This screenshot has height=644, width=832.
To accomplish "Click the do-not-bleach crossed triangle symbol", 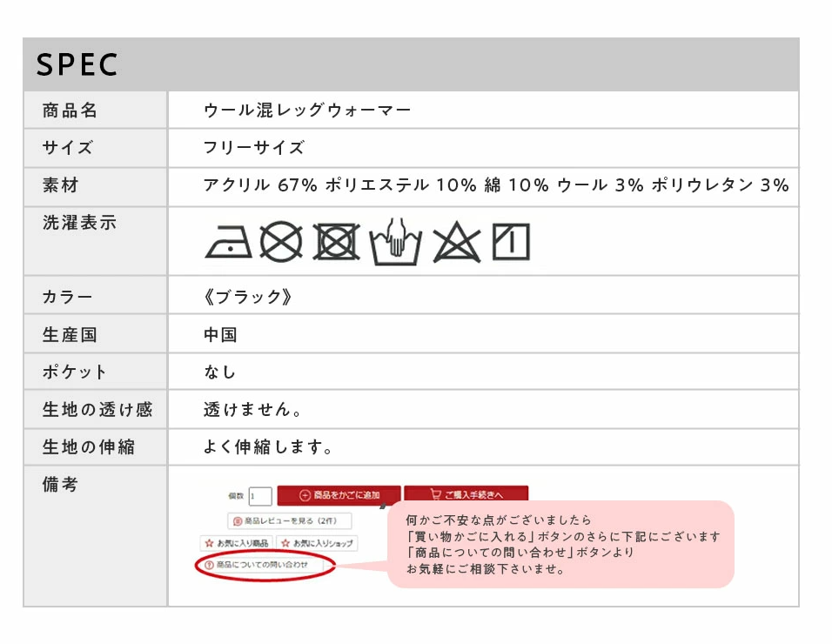I will 456,242.
